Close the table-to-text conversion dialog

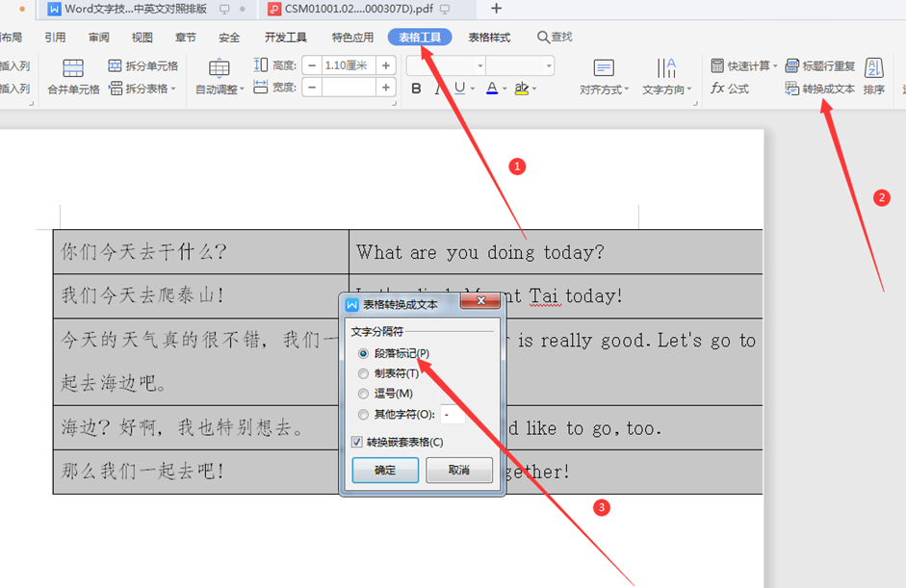[480, 301]
